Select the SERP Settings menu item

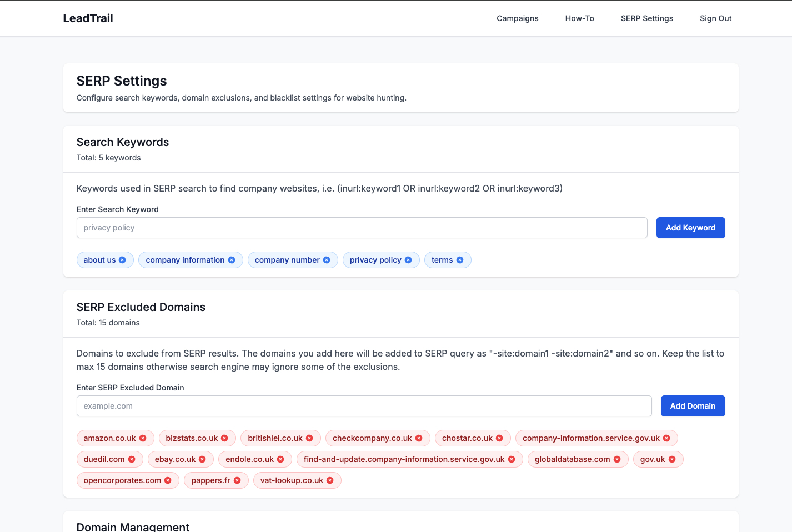(646, 18)
